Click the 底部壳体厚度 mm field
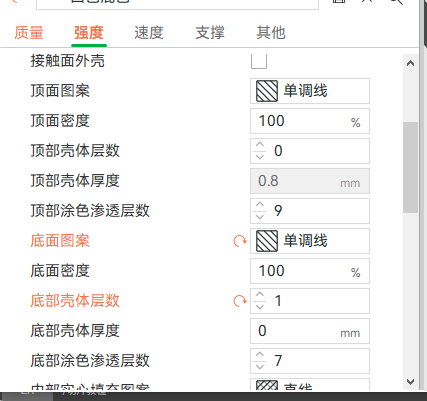This screenshot has height=401, width=427. [x=310, y=331]
